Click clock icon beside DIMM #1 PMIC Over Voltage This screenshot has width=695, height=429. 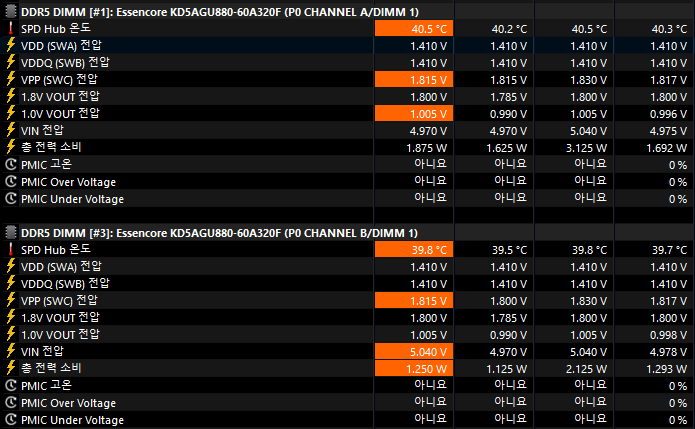(11, 181)
